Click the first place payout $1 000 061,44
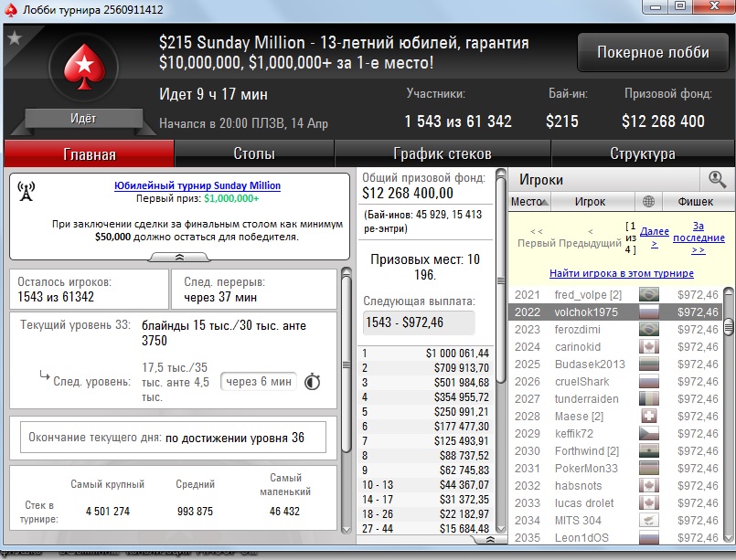The height and width of the screenshot is (560, 736). 457,354
